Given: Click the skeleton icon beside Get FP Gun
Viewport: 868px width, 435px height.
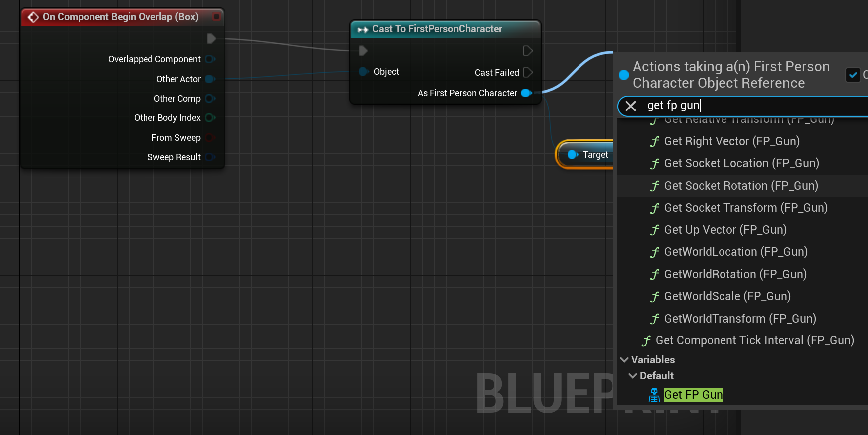Looking at the screenshot, I should (654, 395).
